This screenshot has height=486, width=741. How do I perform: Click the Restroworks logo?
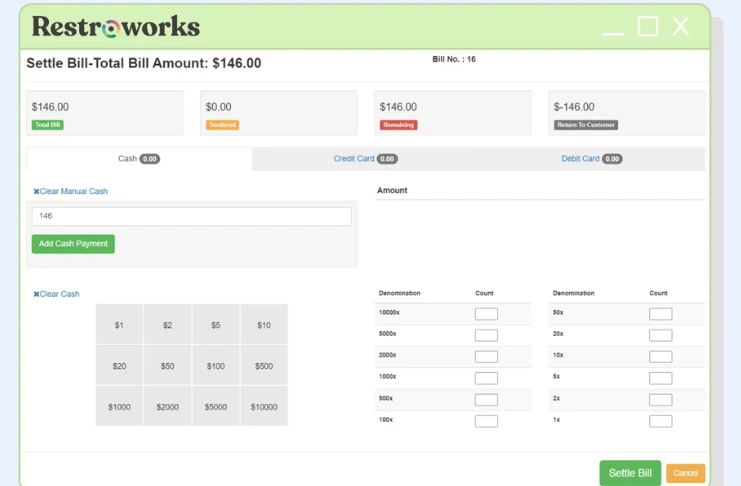pos(116,26)
